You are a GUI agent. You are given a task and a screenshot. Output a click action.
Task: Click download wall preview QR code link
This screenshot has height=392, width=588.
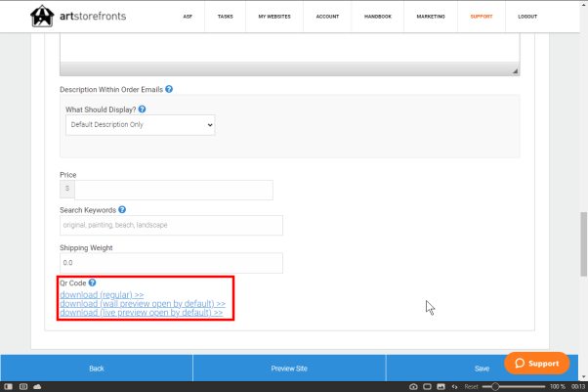click(143, 304)
